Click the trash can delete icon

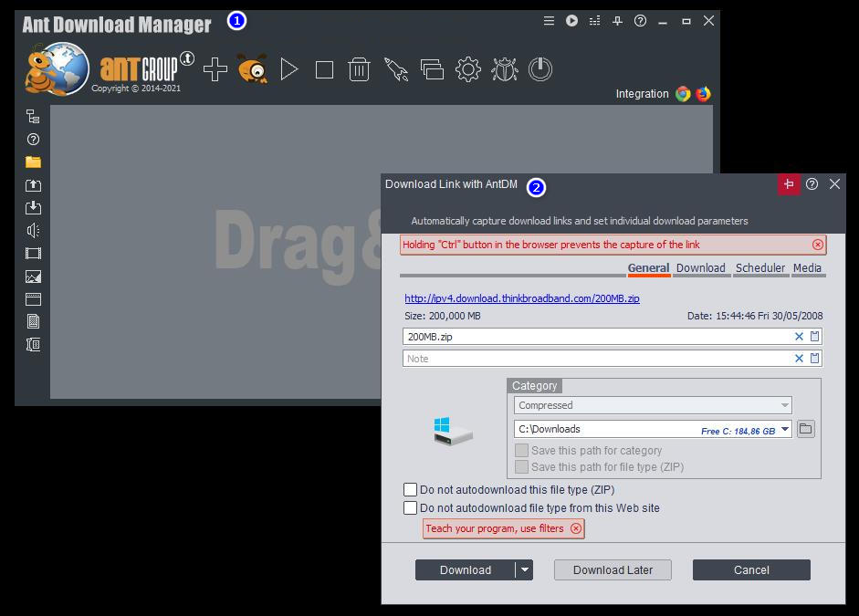click(360, 69)
